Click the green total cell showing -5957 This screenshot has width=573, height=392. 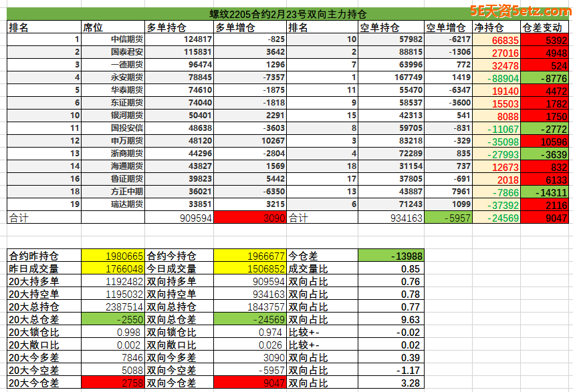tap(448, 218)
